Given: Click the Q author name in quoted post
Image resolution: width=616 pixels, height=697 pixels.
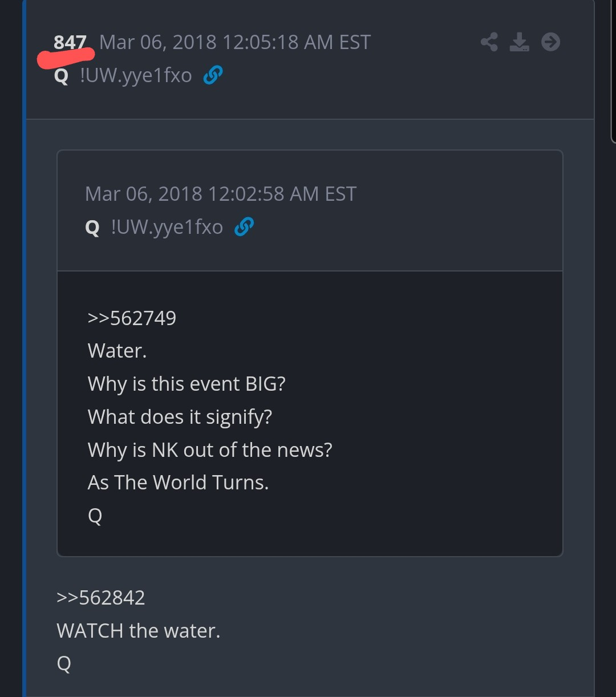Looking at the screenshot, I should tap(92, 228).
